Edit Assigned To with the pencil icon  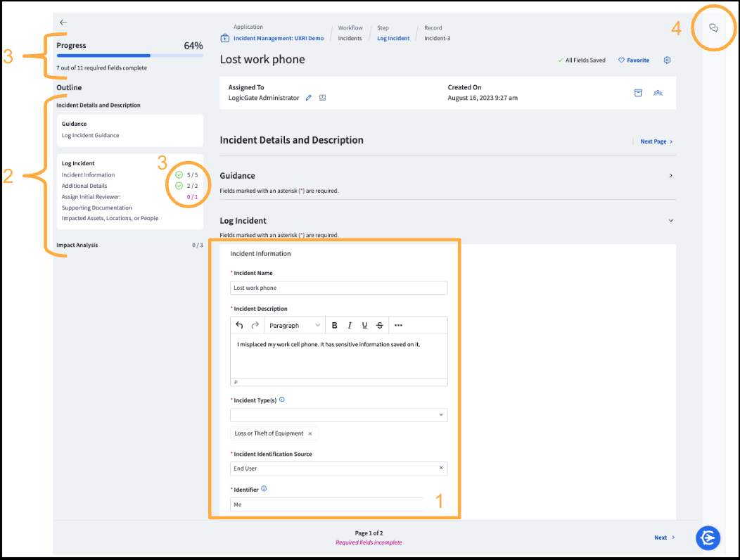tap(308, 97)
